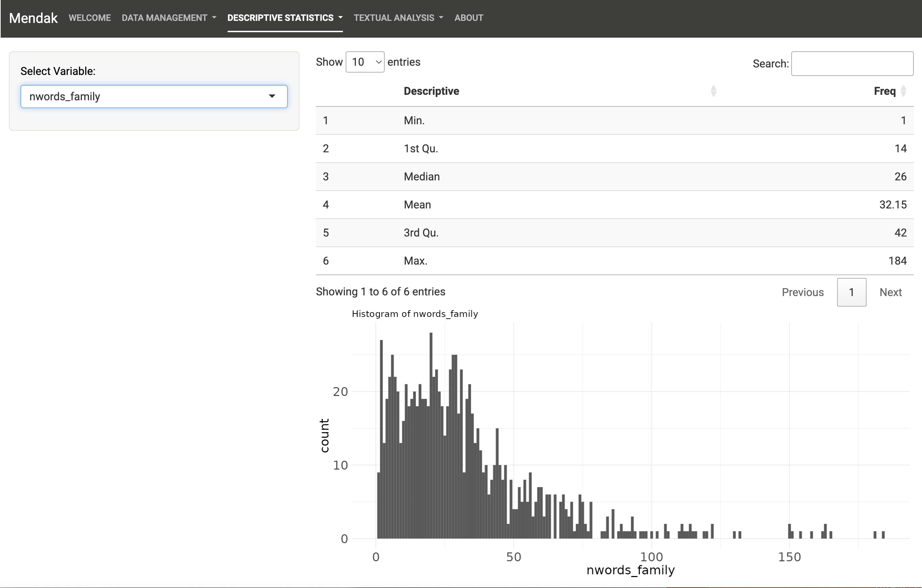The width and height of the screenshot is (922, 588).
Task: Click the count y-axis label
Action: (x=324, y=436)
